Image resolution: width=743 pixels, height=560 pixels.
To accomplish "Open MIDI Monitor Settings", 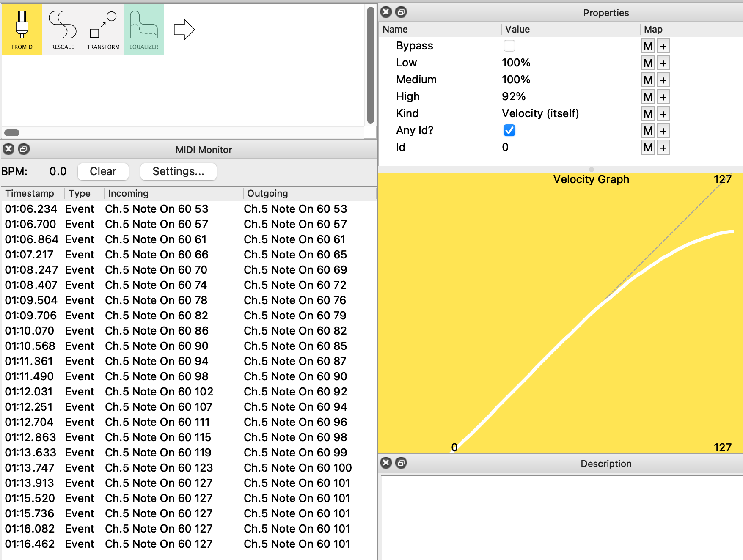I will pyautogui.click(x=178, y=171).
